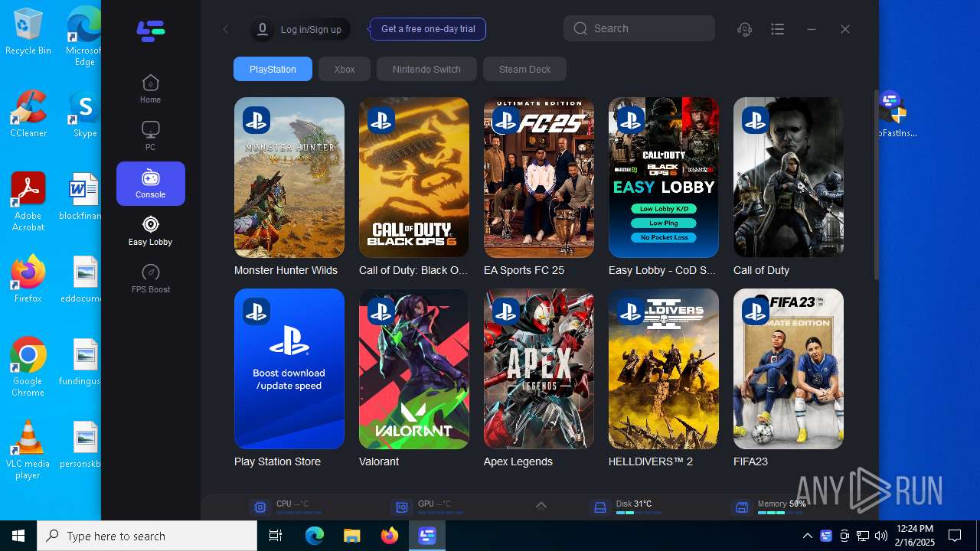Click the taskbar search box

[147, 536]
